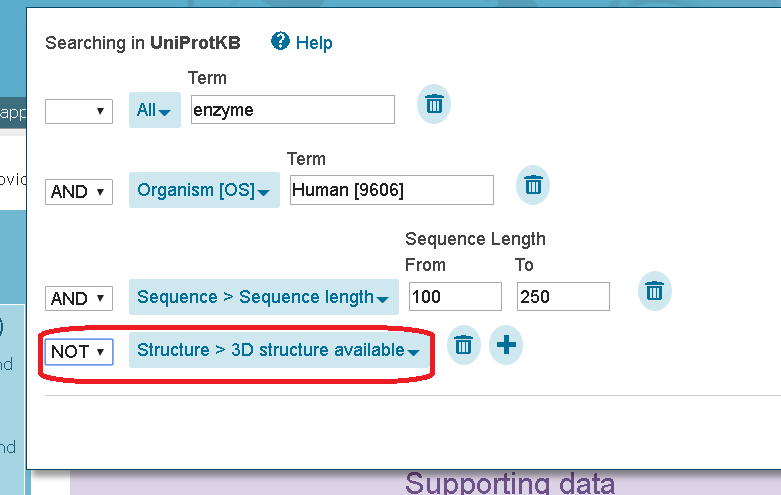Image resolution: width=781 pixels, height=495 pixels.
Task: Change the AND operator for Organism row
Action: 79,192
